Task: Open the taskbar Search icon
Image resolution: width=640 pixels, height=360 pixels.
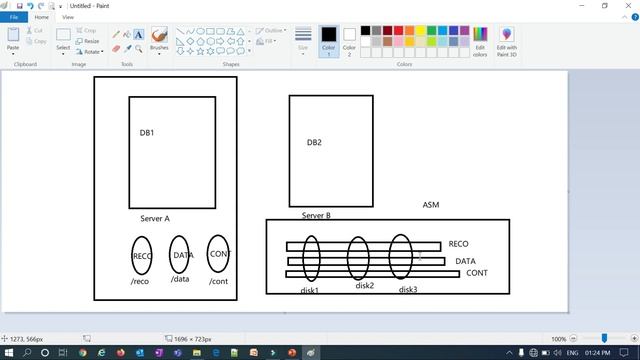Action: pos(27,353)
